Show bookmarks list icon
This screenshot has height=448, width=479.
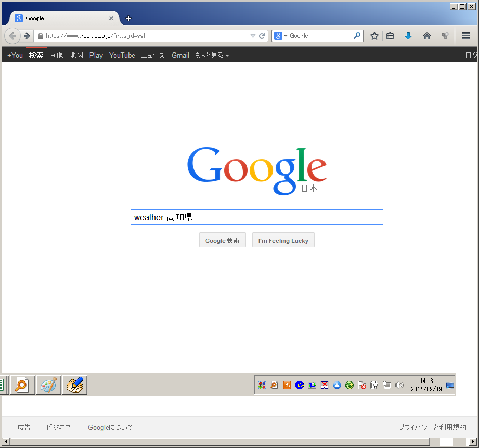[390, 36]
